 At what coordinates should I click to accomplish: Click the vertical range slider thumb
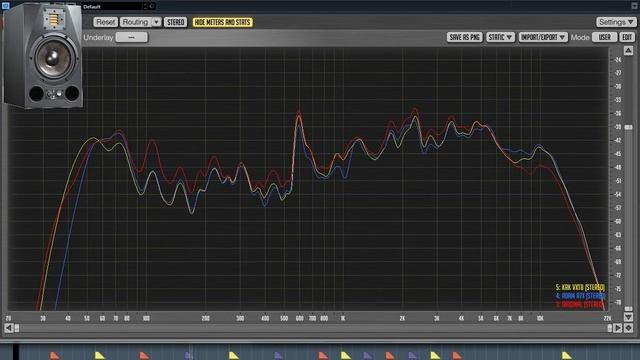tap(629, 127)
